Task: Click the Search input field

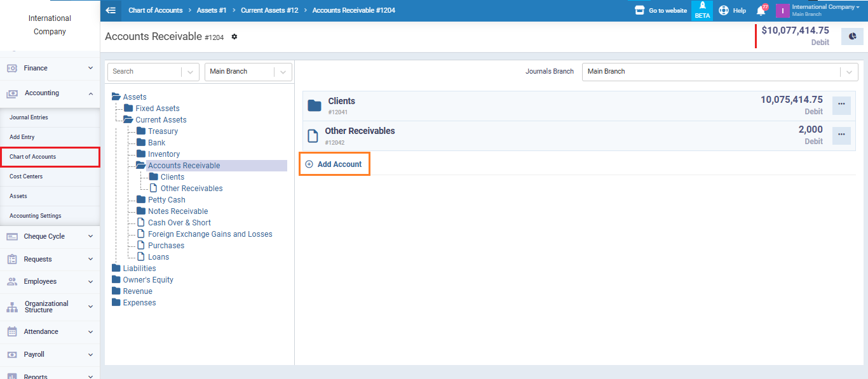Action: point(145,72)
